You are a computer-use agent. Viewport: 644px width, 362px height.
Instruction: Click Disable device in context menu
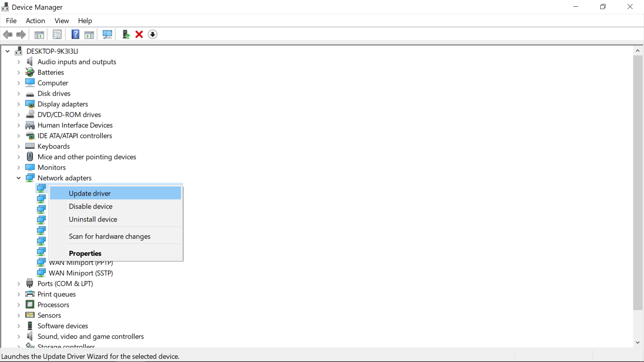pyautogui.click(x=91, y=206)
